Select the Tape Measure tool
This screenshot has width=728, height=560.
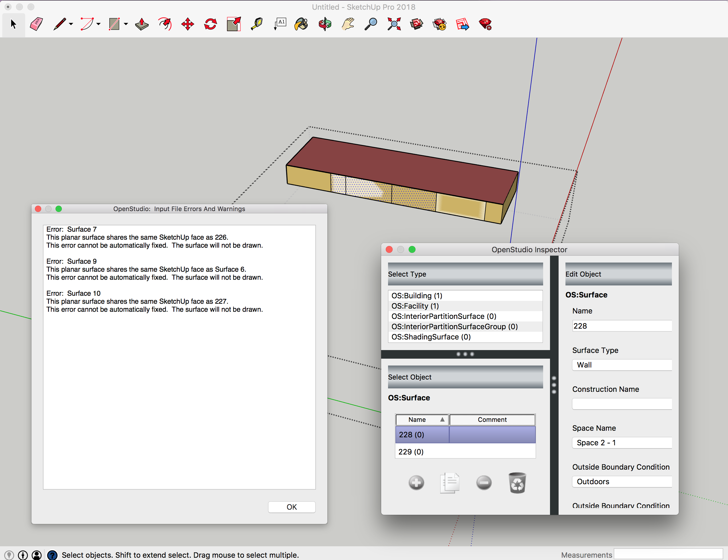pos(257,24)
